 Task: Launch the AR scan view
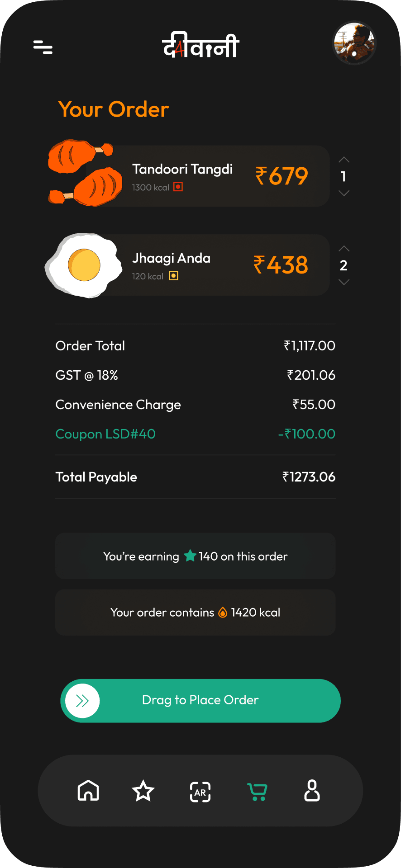(200, 792)
